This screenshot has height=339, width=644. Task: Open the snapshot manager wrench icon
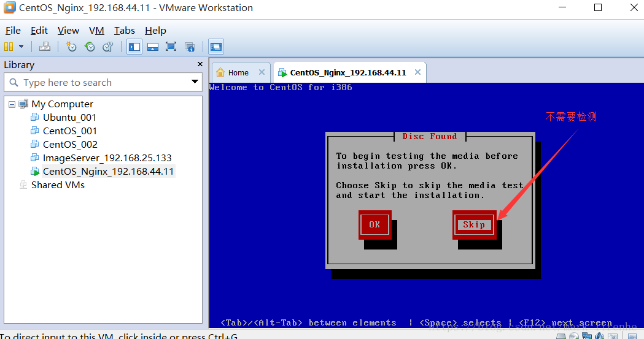point(108,47)
